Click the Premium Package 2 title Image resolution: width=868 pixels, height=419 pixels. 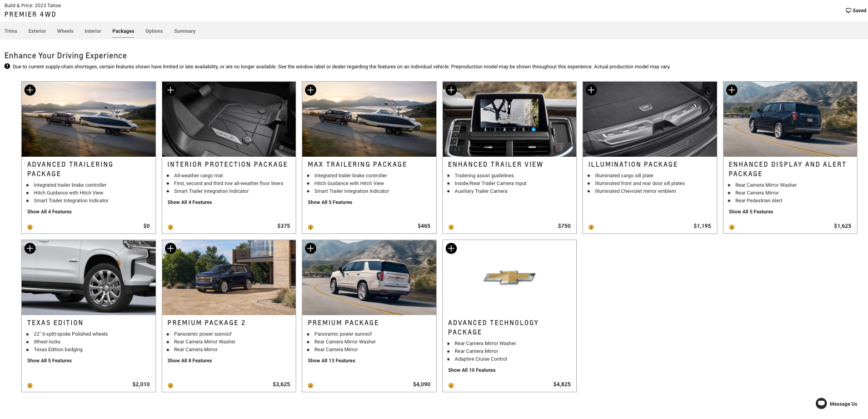[206, 323]
